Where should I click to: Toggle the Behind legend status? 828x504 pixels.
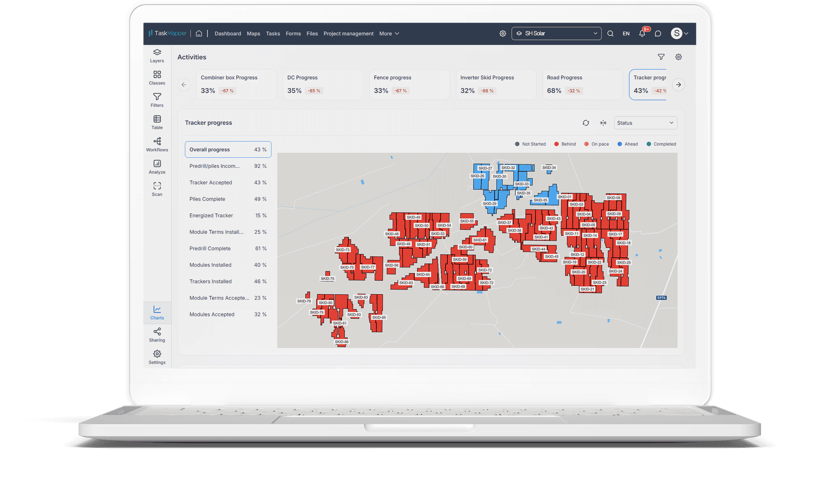(565, 144)
